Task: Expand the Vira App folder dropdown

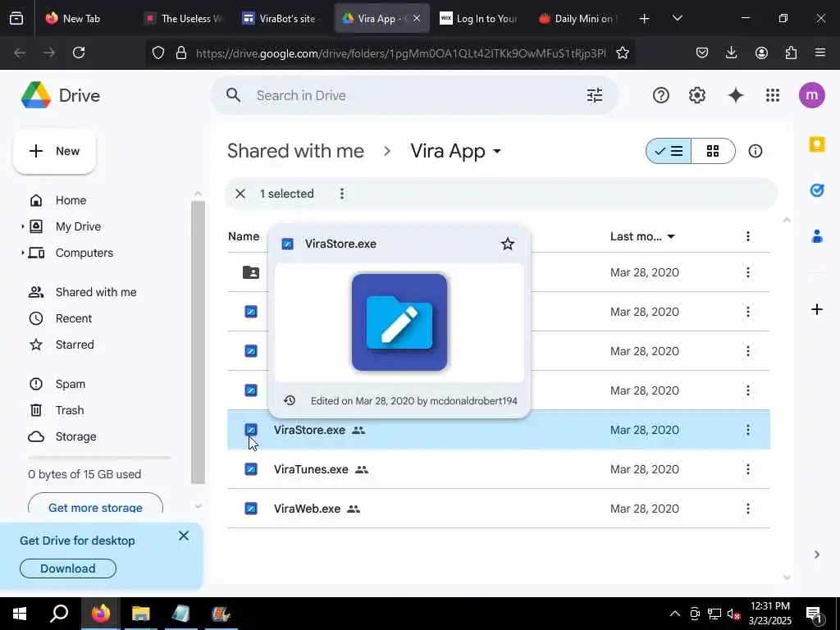Action: pyautogui.click(x=497, y=152)
